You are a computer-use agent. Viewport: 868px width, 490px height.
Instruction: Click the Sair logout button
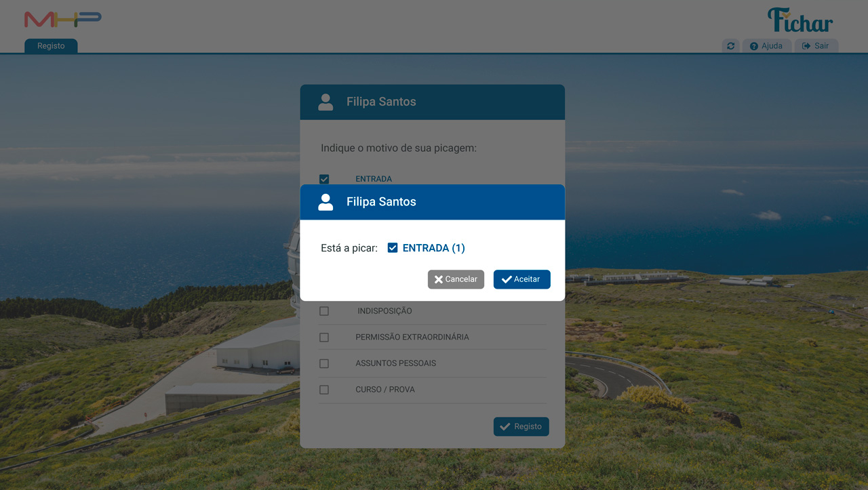(816, 46)
